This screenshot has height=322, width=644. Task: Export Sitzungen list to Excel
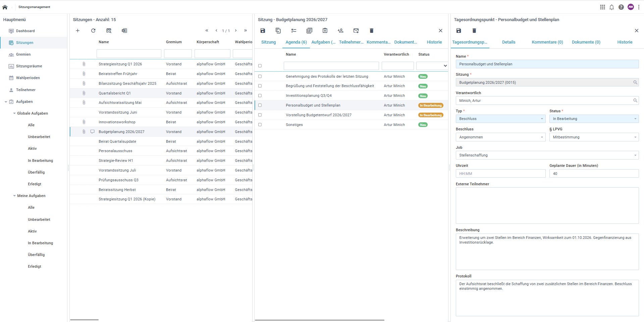pos(124,30)
